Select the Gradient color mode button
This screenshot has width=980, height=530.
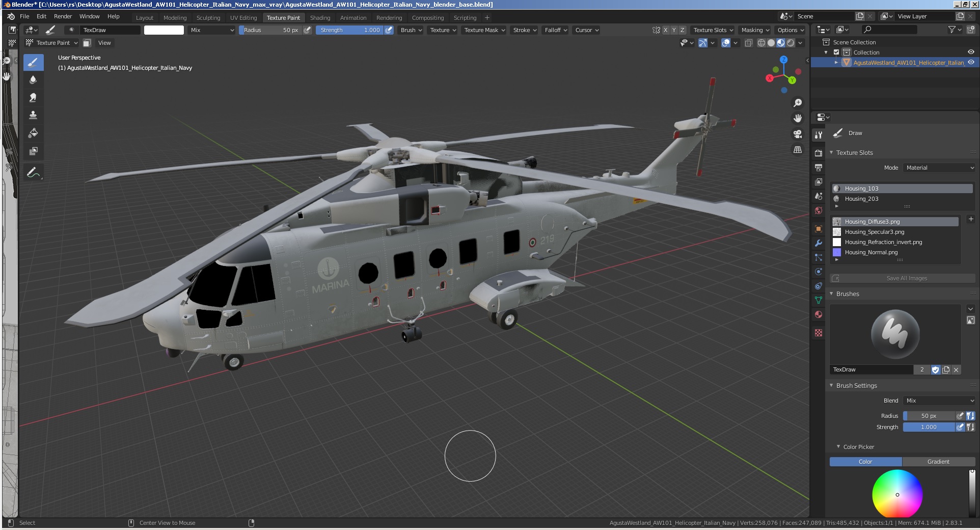tap(938, 462)
